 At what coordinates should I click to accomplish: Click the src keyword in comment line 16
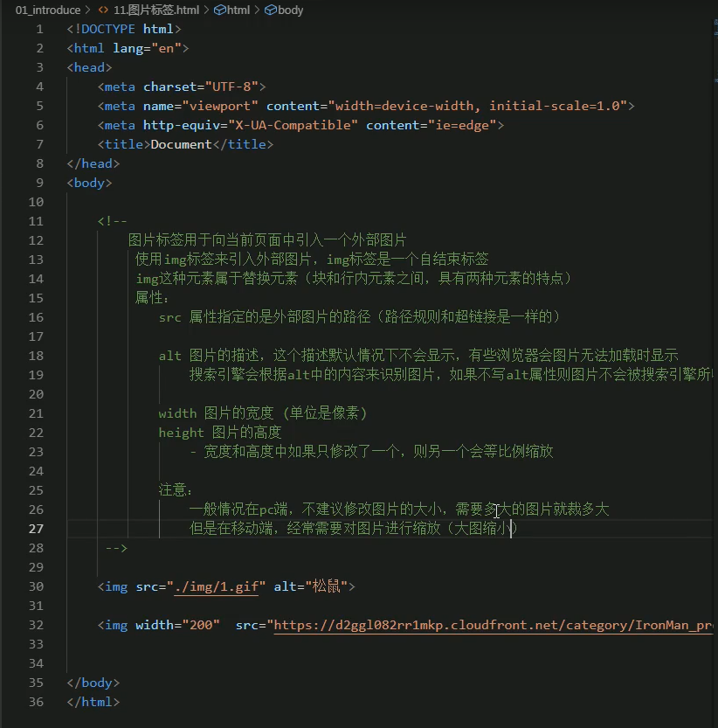169,317
